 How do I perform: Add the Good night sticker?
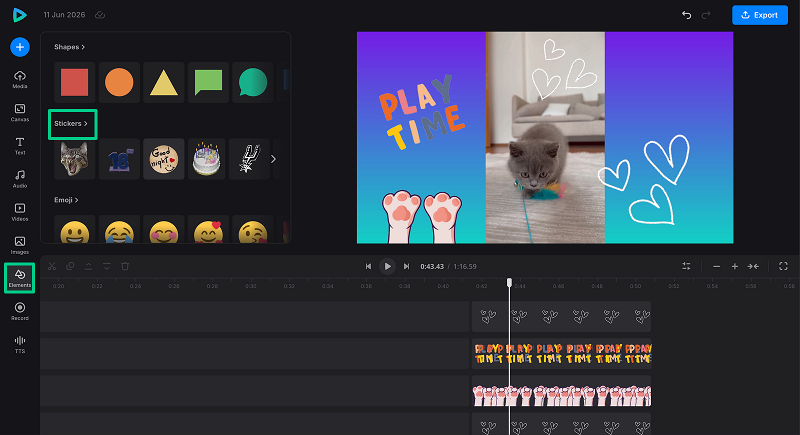(164, 159)
